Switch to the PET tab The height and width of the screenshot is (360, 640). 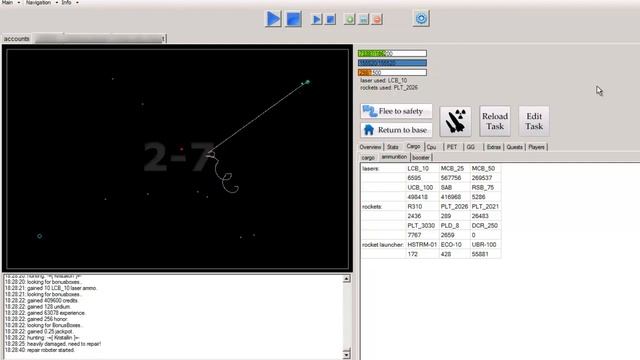coord(451,147)
